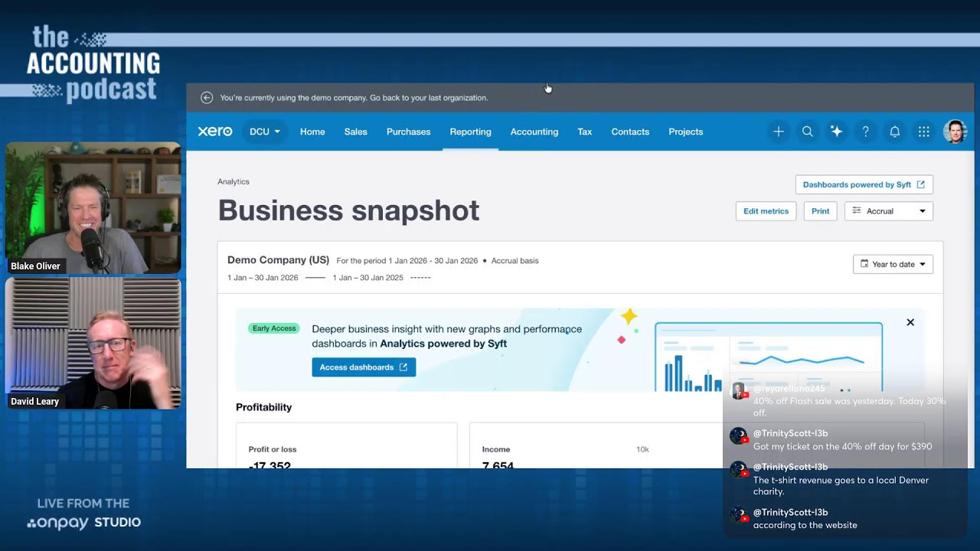
Task: Open the user profile avatar
Action: point(955,132)
